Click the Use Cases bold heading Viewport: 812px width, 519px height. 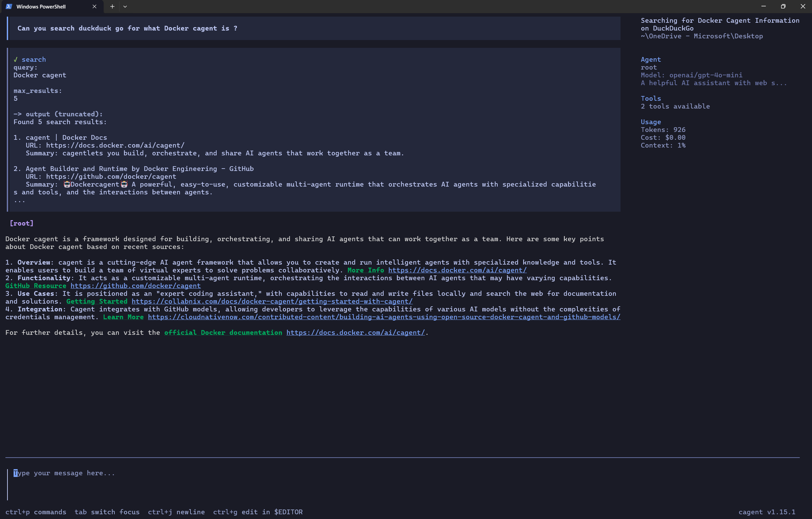point(36,294)
